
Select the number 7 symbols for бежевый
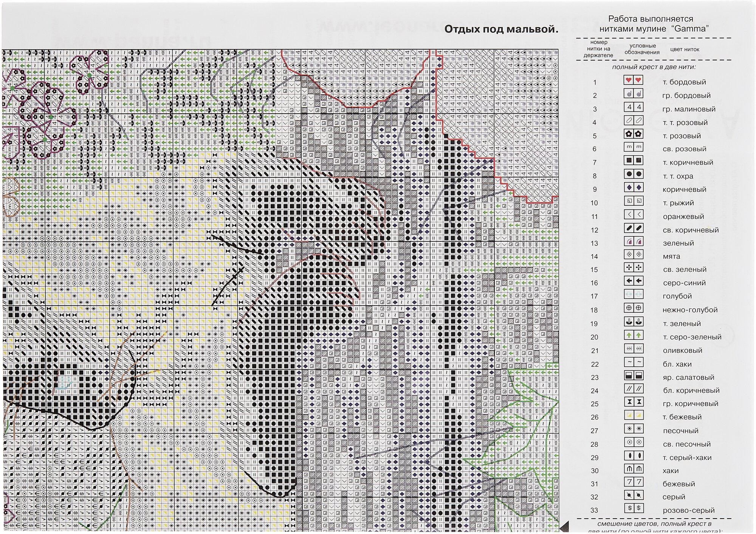click(633, 482)
